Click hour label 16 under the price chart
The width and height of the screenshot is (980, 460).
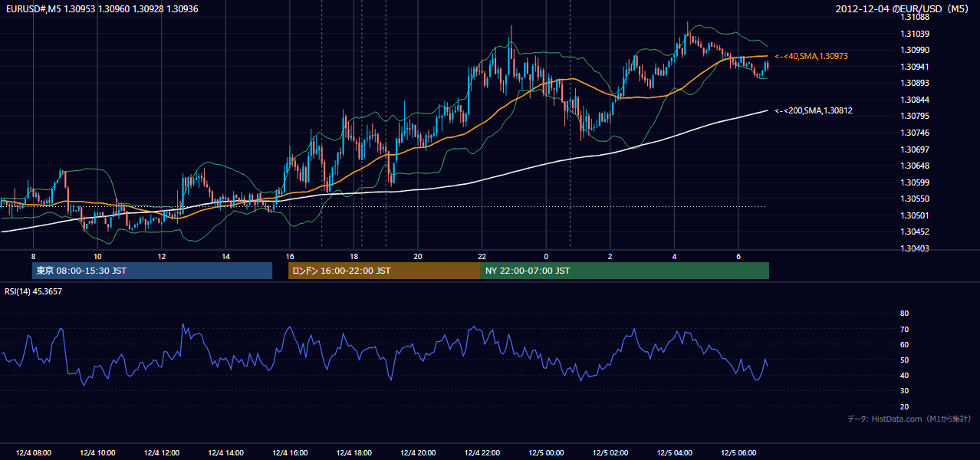point(290,256)
